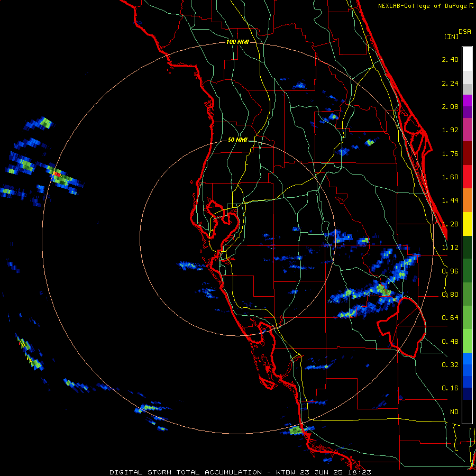Select the DSA product label

(465, 32)
